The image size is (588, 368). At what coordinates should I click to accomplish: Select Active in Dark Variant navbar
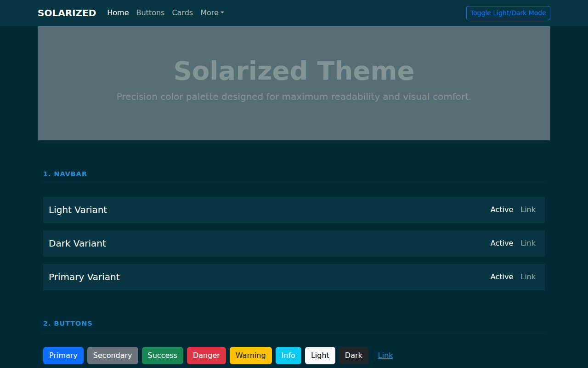(x=502, y=243)
